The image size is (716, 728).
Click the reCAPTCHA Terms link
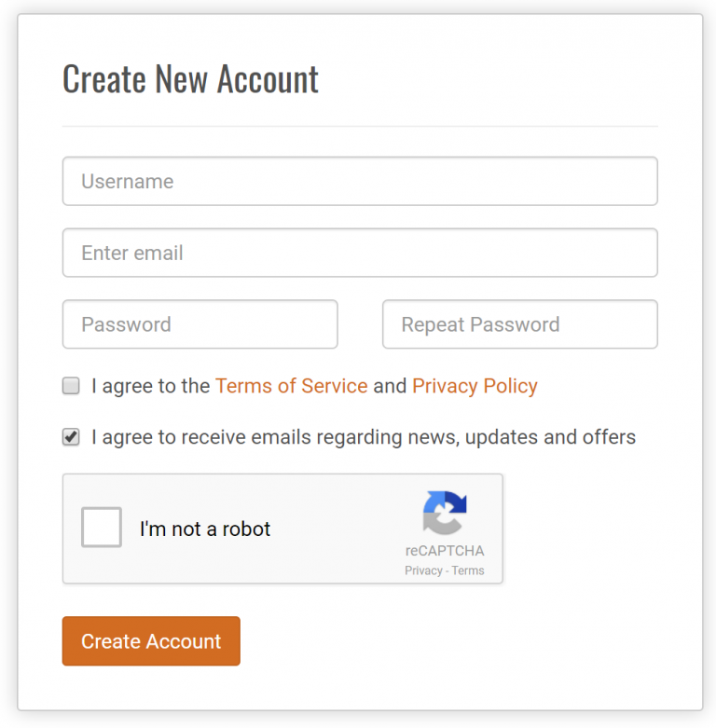[468, 570]
